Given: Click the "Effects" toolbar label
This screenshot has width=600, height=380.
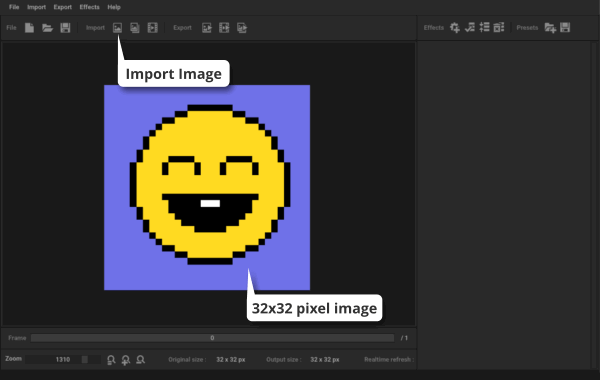Looking at the screenshot, I should pyautogui.click(x=434, y=28).
